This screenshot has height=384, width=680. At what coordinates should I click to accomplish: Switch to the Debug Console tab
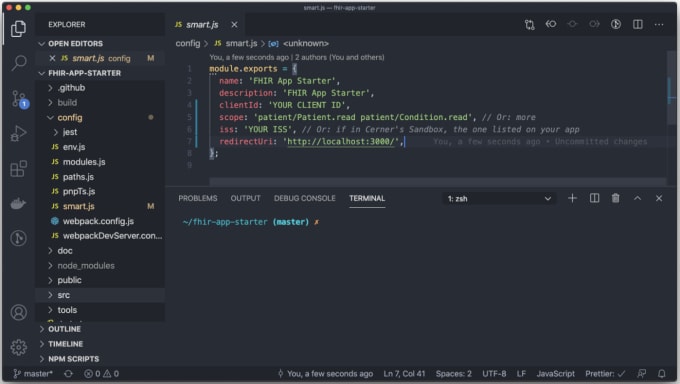pos(304,198)
